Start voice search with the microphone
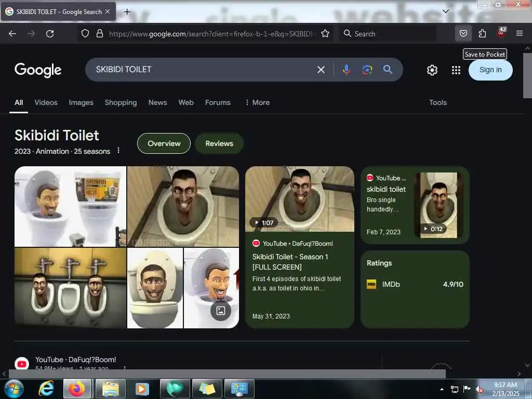532x399 pixels. pyautogui.click(x=346, y=70)
